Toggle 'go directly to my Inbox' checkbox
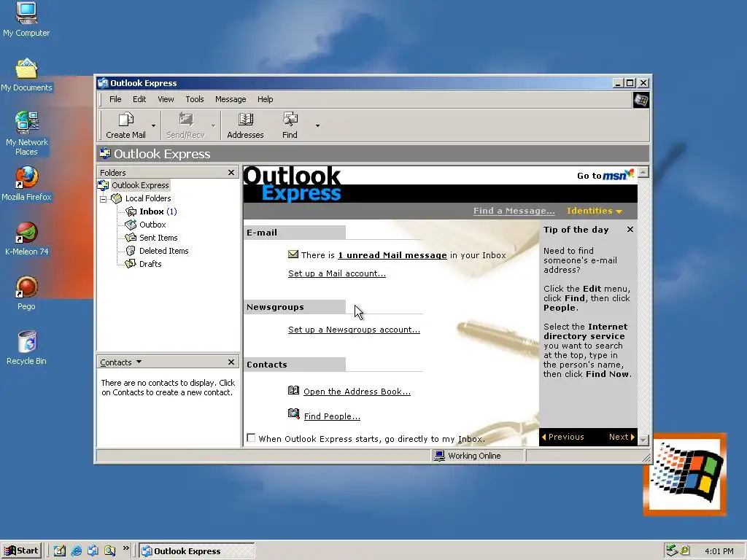The width and height of the screenshot is (747, 560). [x=251, y=437]
